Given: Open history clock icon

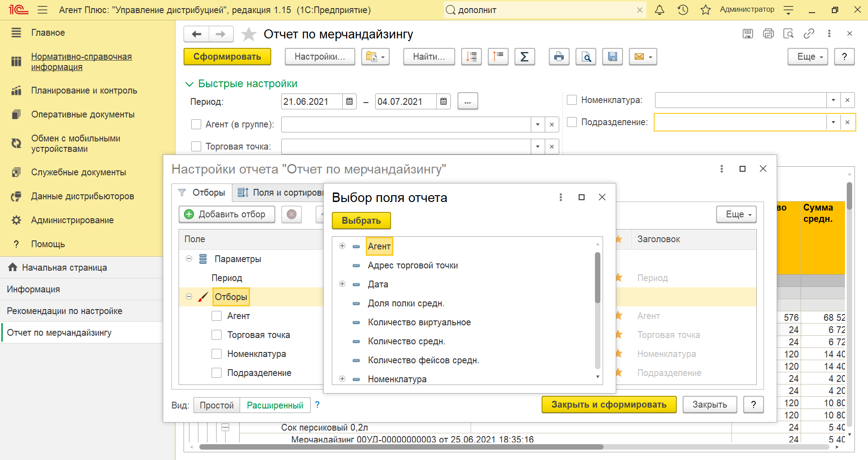Looking at the screenshot, I should [683, 9].
